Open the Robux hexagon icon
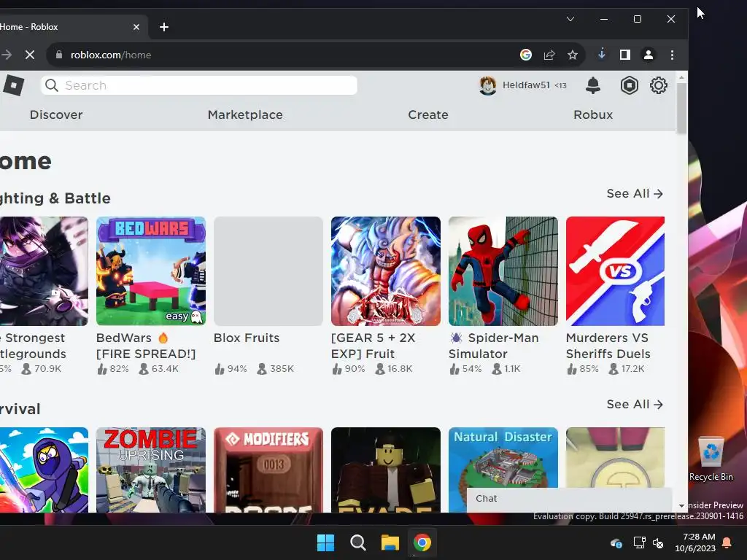 (x=629, y=86)
